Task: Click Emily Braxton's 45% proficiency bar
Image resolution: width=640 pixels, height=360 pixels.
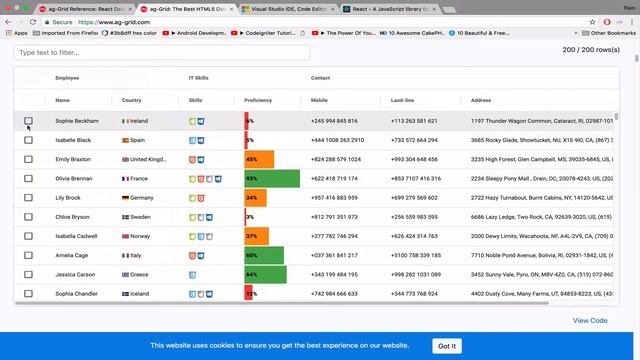Action: pyautogui.click(x=259, y=160)
